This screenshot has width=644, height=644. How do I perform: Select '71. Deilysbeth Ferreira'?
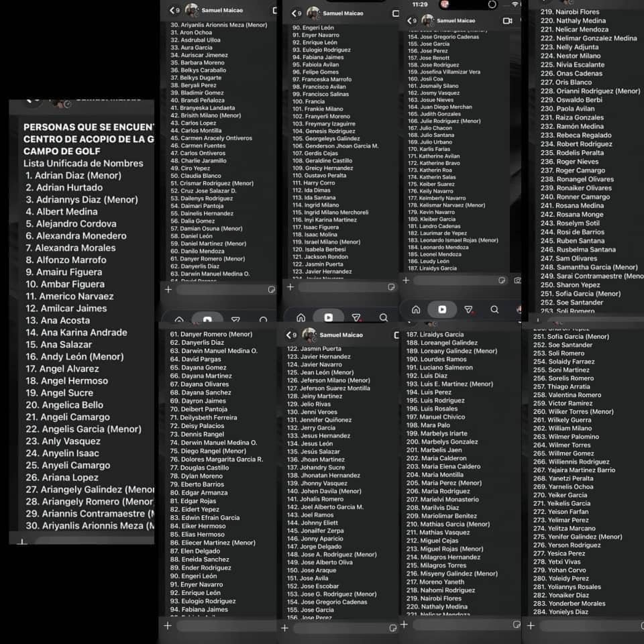[204, 418]
